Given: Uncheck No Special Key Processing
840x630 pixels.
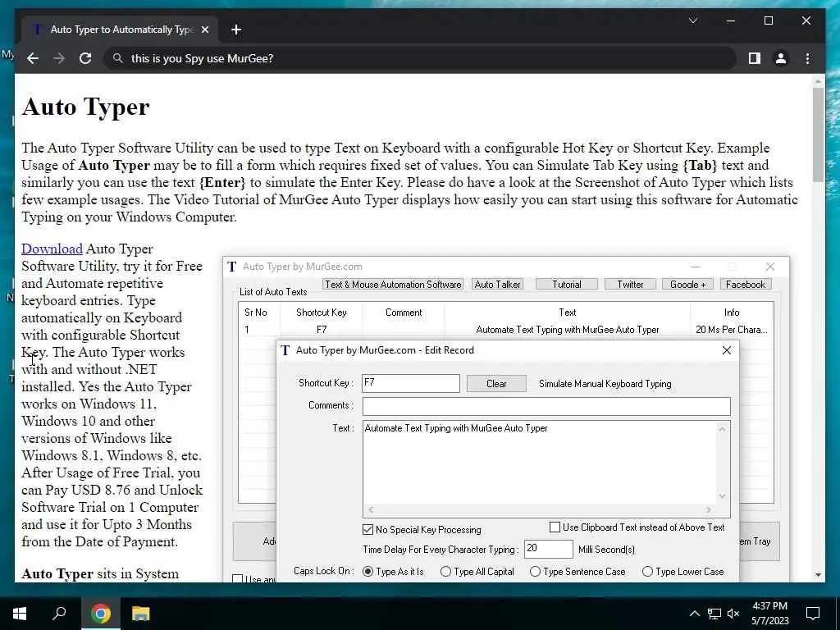Looking at the screenshot, I should click(x=367, y=529).
